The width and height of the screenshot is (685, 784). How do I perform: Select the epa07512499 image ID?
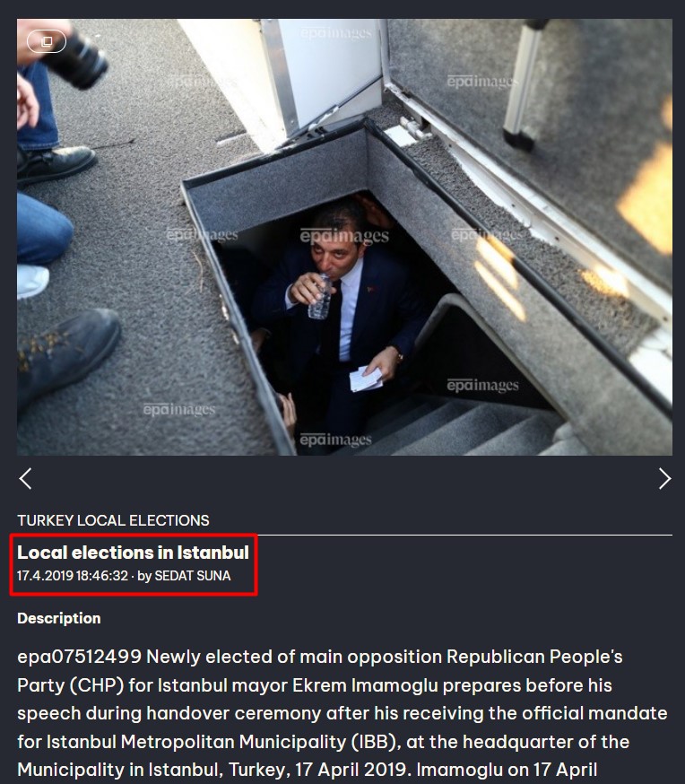pos(80,657)
